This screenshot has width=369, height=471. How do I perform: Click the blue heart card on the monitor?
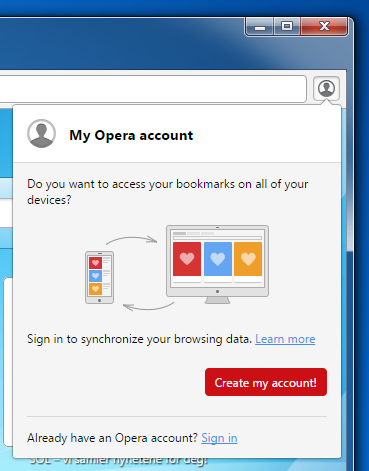[x=218, y=259]
